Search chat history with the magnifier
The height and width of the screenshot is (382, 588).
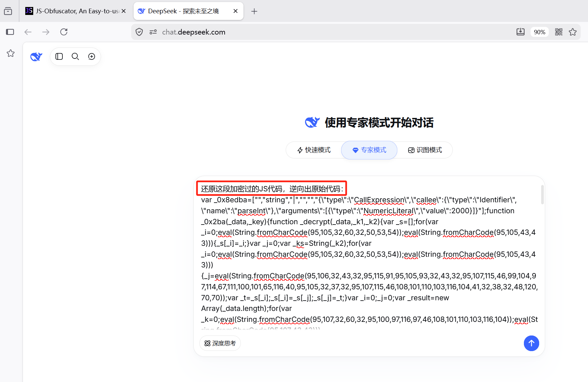click(75, 56)
